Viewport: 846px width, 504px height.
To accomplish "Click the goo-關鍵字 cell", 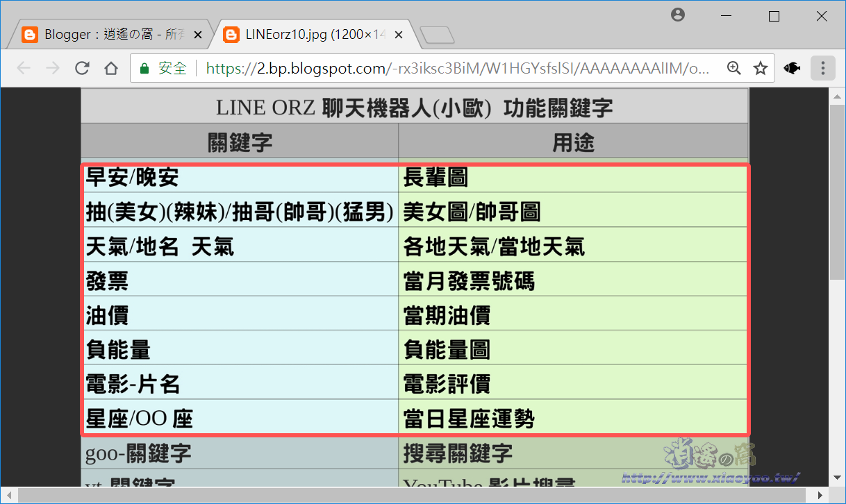I will click(x=240, y=453).
